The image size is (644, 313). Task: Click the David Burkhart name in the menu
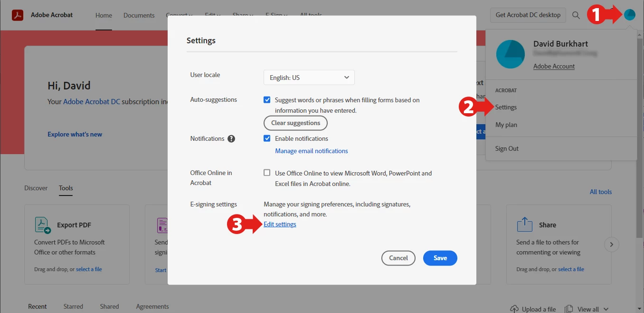pyautogui.click(x=560, y=44)
